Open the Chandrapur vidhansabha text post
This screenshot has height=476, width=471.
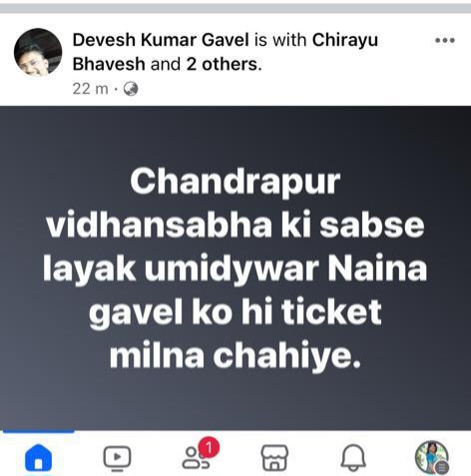(235, 267)
